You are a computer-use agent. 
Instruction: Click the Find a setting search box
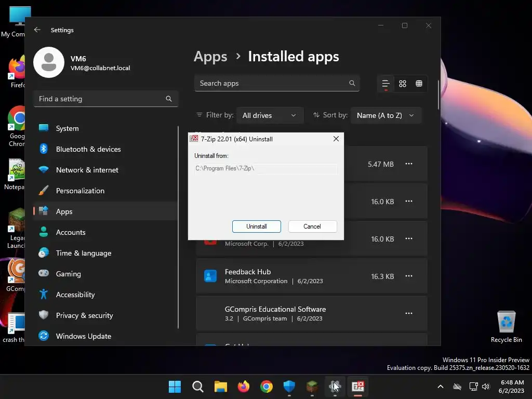(x=105, y=99)
